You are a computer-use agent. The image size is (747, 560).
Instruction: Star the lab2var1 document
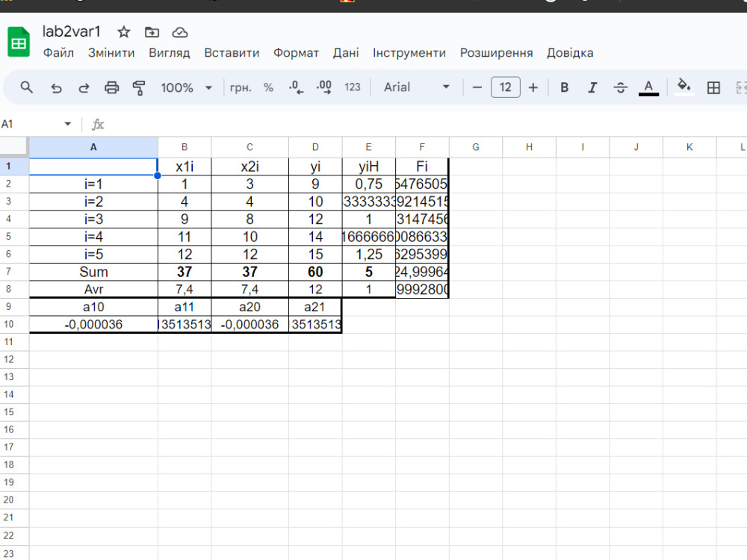124,32
